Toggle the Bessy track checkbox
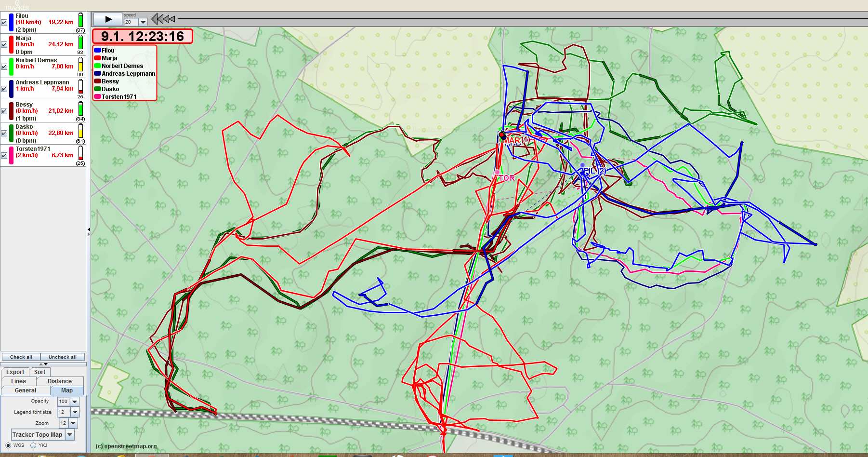Screen dimensions: 868x457 4,111
